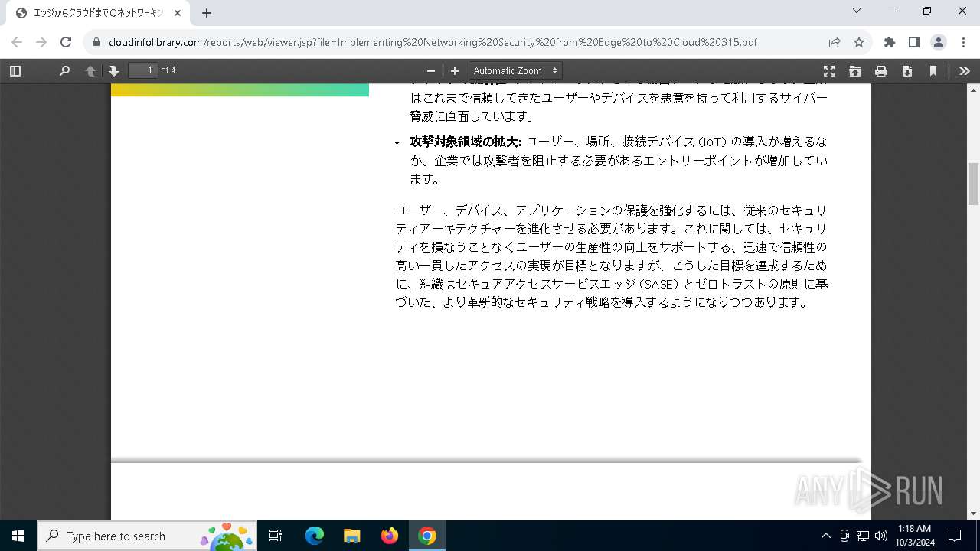Close the current browser tab
Viewport: 980px width, 551px height.
[x=177, y=13]
